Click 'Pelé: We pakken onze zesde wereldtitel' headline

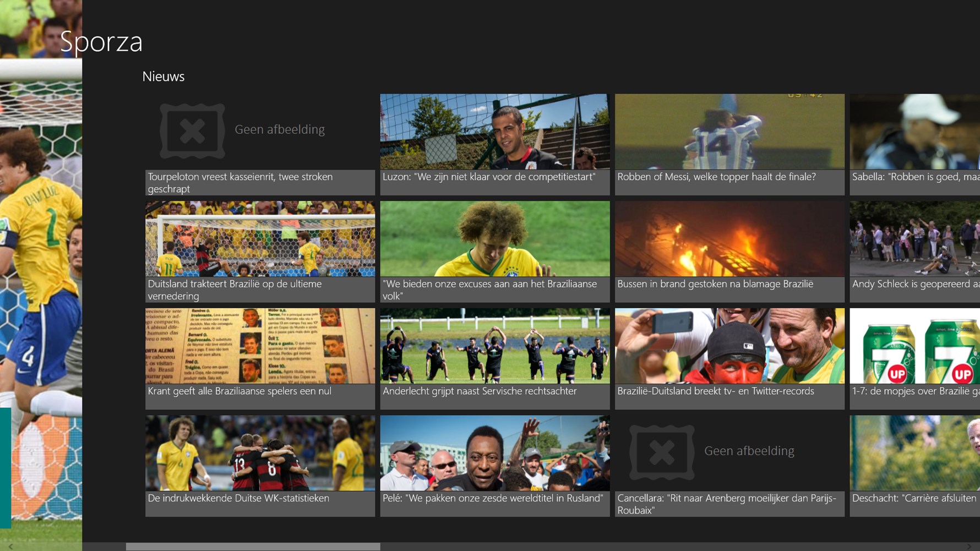click(493, 498)
